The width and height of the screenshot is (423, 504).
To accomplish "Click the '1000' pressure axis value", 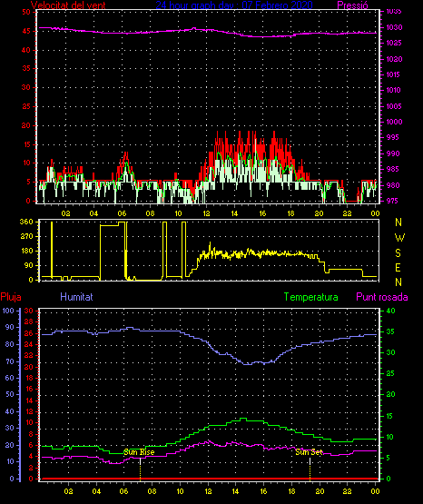I will (x=394, y=122).
